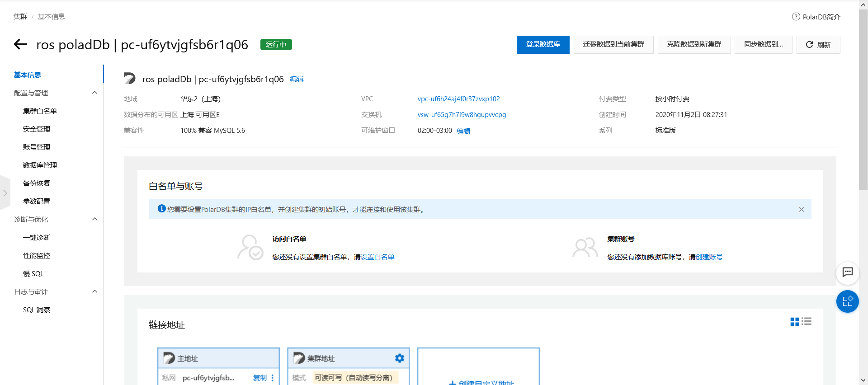This screenshot has height=385, width=868.
Task: Click the scrollbar down arrow
Action: point(863,380)
